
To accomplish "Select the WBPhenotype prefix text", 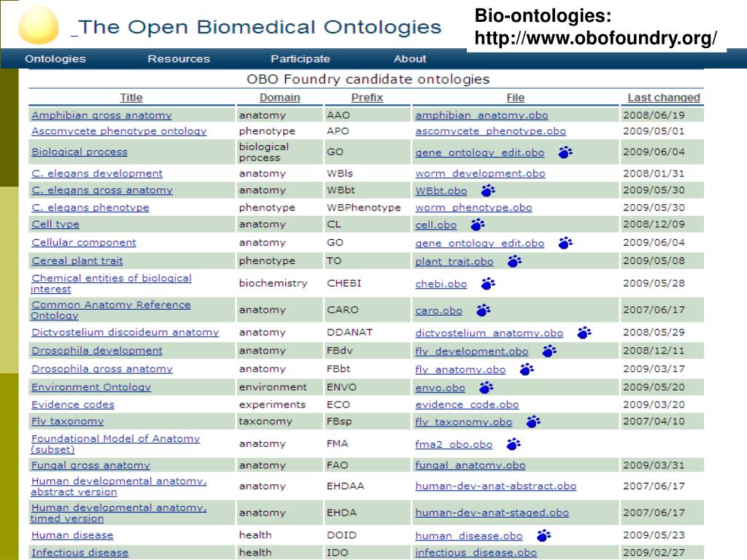I will coord(363,208).
